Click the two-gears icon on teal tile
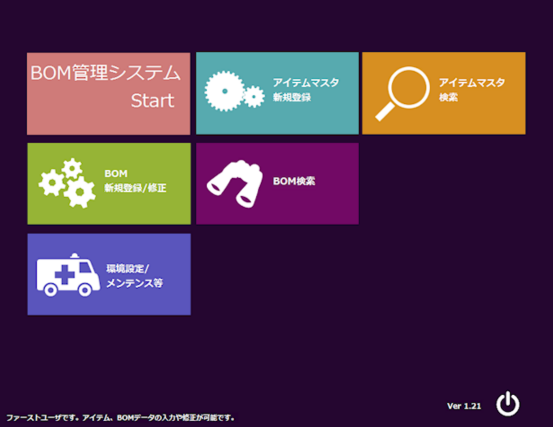 [x=235, y=91]
